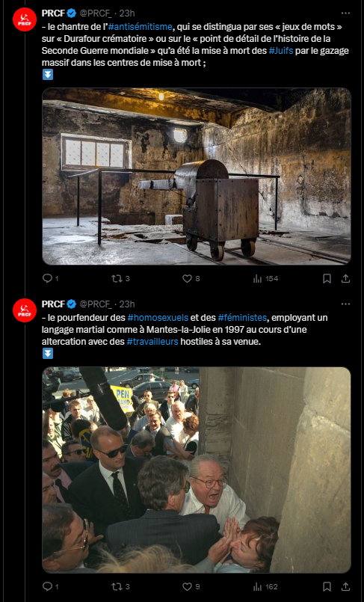
Task: Open PRCF profile avatar on second tweet
Action: tap(25, 310)
